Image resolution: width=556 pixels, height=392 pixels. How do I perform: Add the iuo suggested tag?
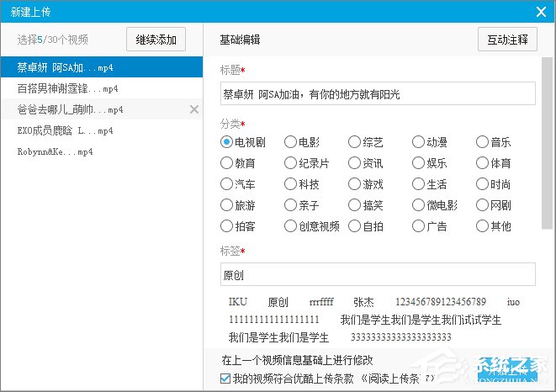tap(513, 302)
